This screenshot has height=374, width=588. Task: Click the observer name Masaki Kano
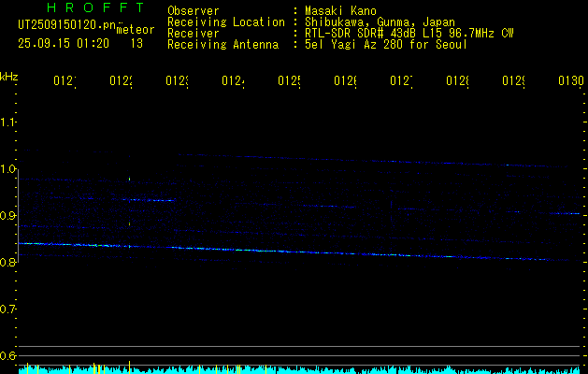click(340, 10)
